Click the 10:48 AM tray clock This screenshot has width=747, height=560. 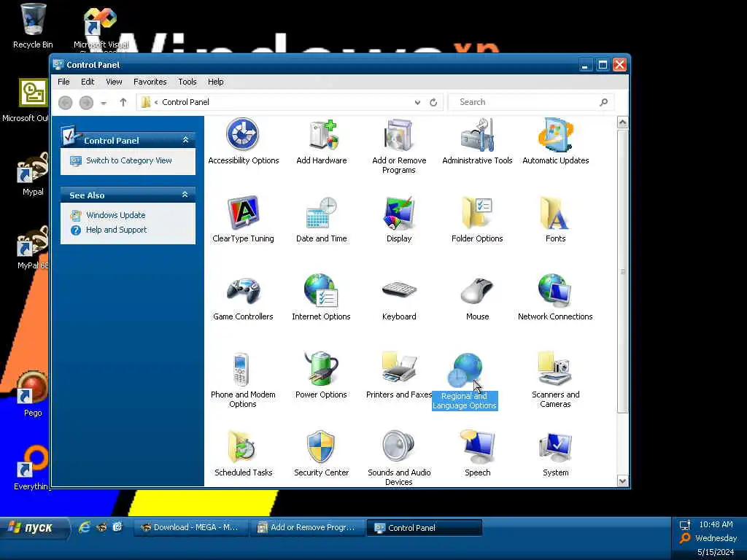(716, 524)
